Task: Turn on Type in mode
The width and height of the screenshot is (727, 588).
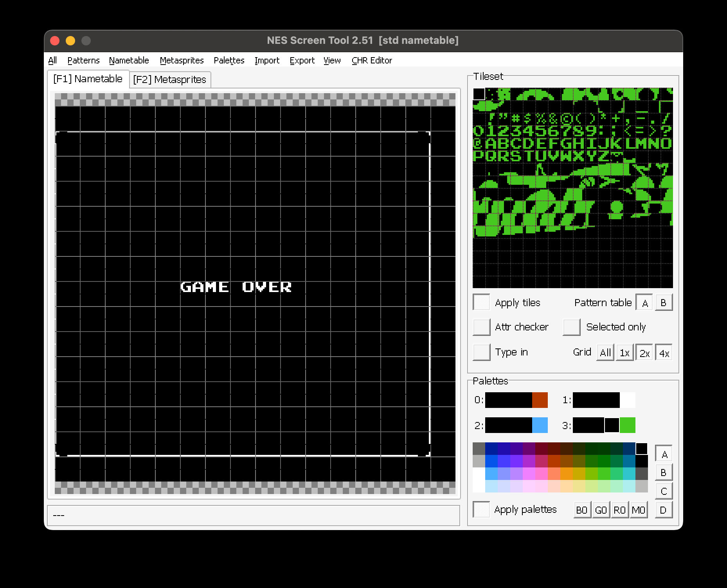Action: [482, 352]
